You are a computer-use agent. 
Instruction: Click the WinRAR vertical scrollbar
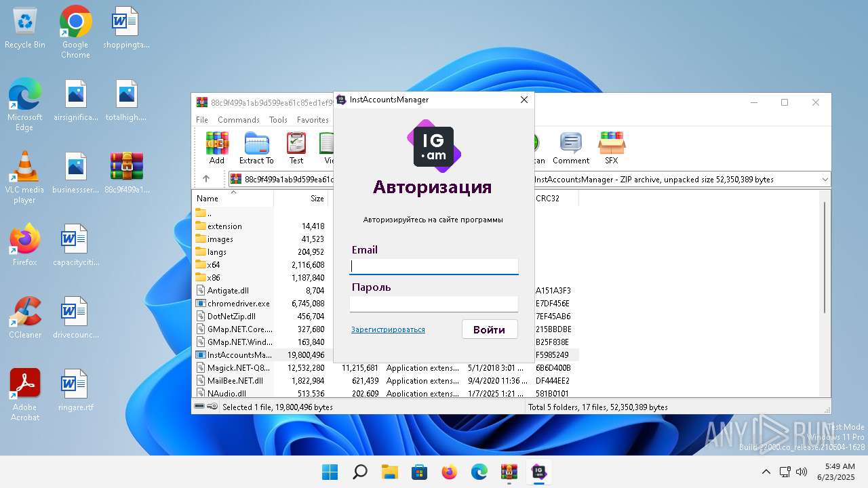825,258
